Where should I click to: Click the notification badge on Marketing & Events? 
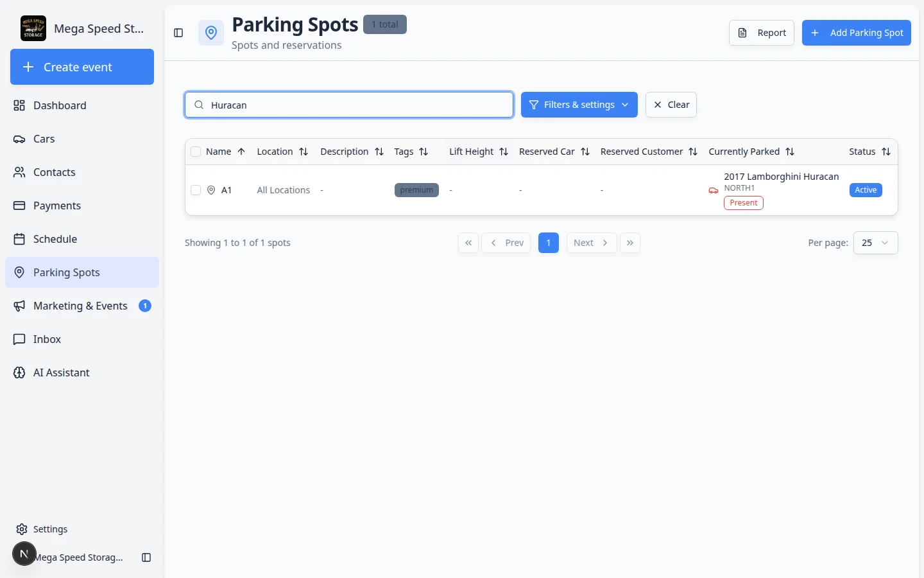coord(145,306)
